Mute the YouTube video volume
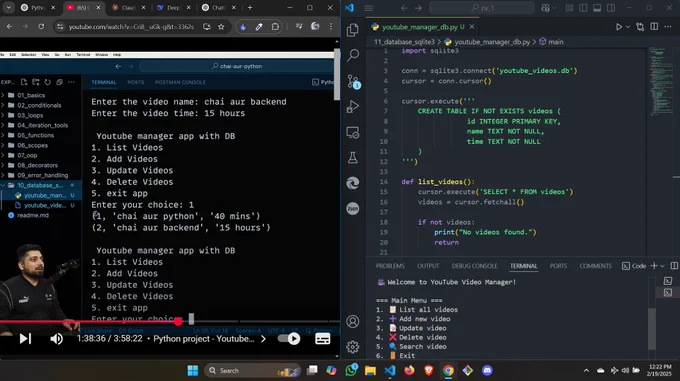Viewport: 680px width, 381px height. point(56,339)
